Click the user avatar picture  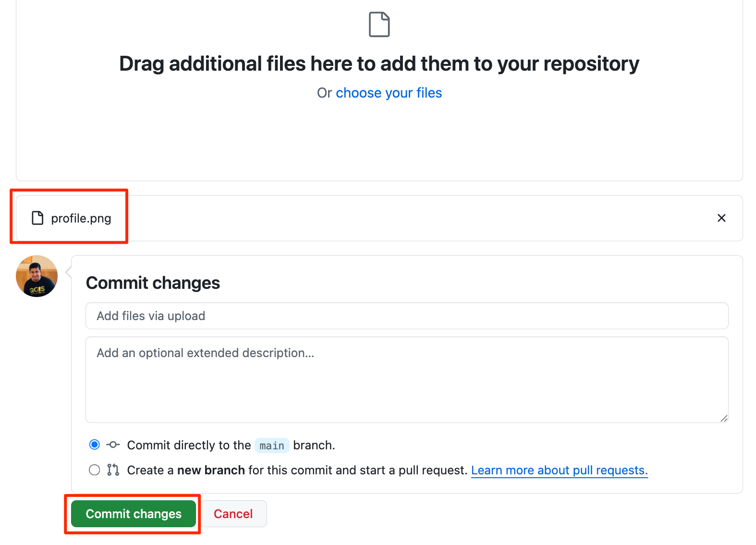click(x=37, y=276)
